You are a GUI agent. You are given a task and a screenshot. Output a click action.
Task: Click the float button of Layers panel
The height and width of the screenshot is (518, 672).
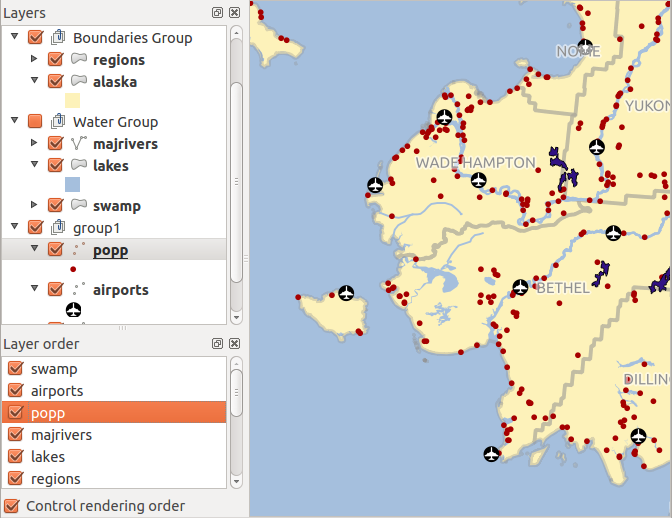click(x=217, y=12)
